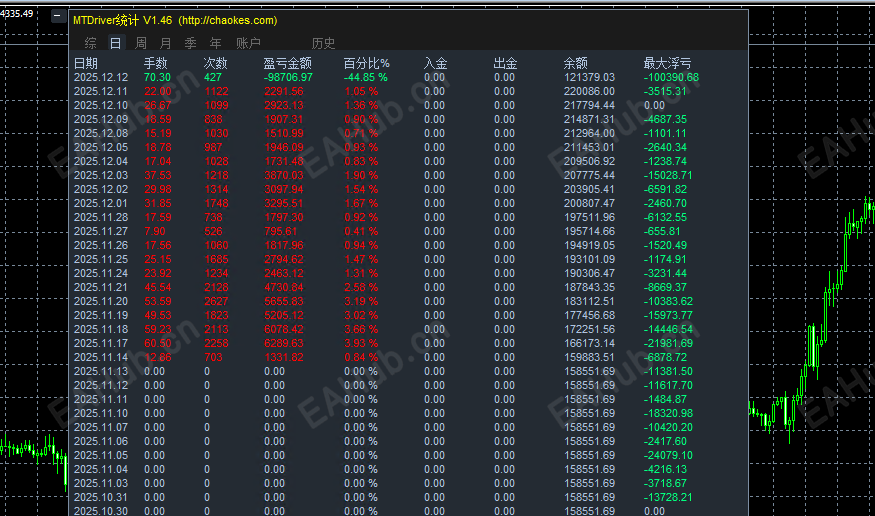Click the trade count 1748
Viewport: 875px width, 516px height.
pos(217,204)
